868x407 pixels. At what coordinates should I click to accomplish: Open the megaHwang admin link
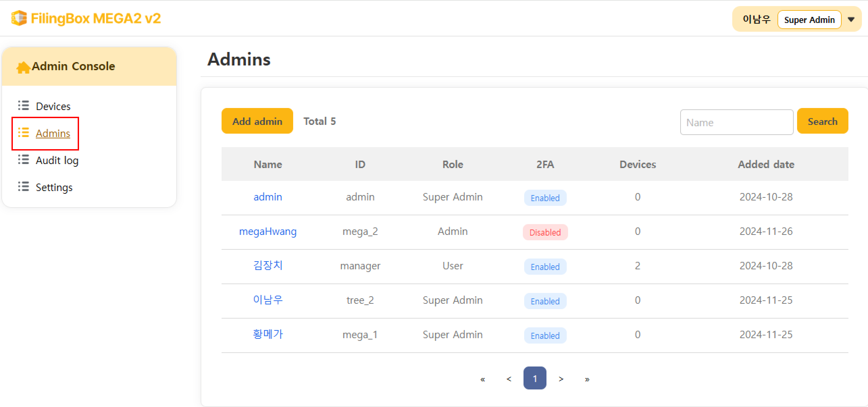tap(267, 232)
